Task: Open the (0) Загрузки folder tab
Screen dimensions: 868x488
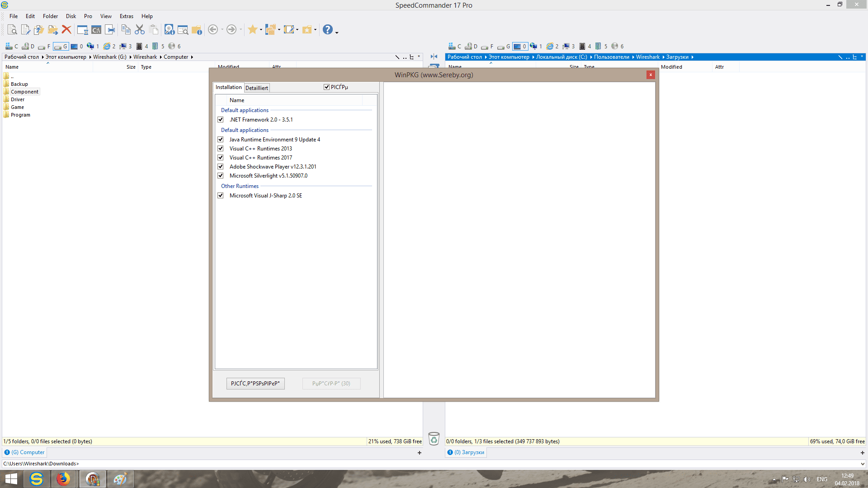Action: (x=466, y=452)
